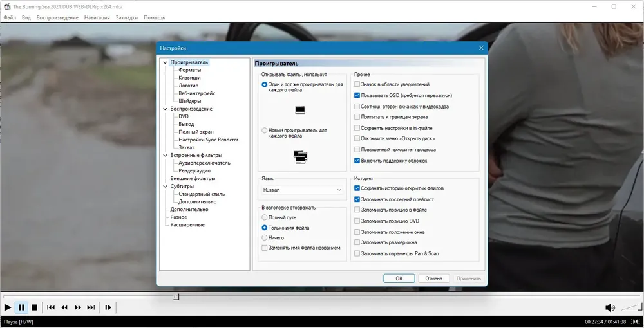Click the frame-step icon
Viewport: 644px width, 328px height.
tap(108, 307)
